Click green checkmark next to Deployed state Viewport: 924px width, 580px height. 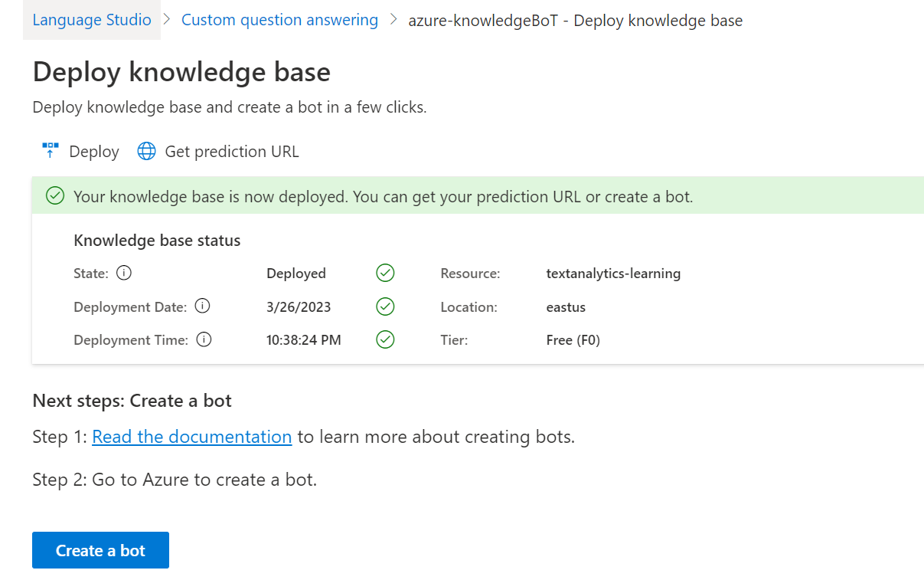click(x=386, y=273)
